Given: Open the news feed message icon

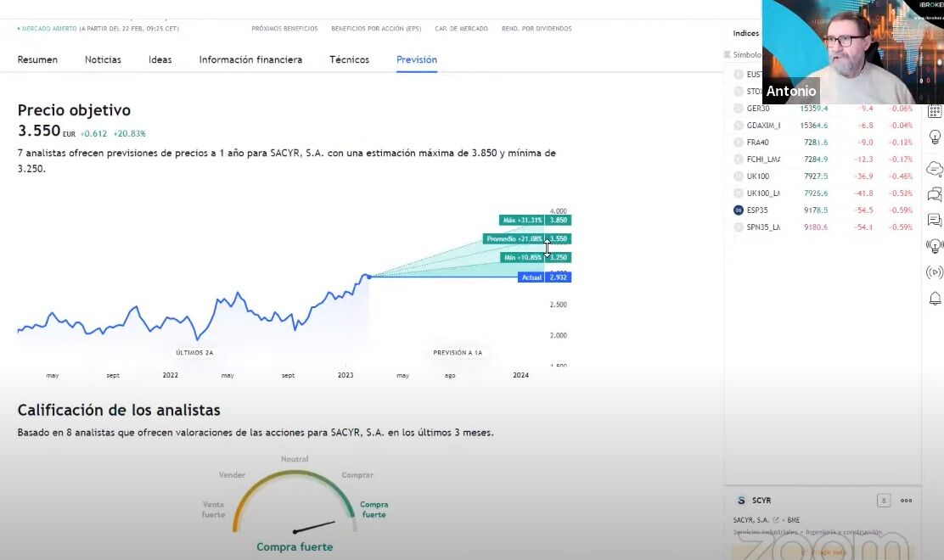Looking at the screenshot, I should [935, 221].
